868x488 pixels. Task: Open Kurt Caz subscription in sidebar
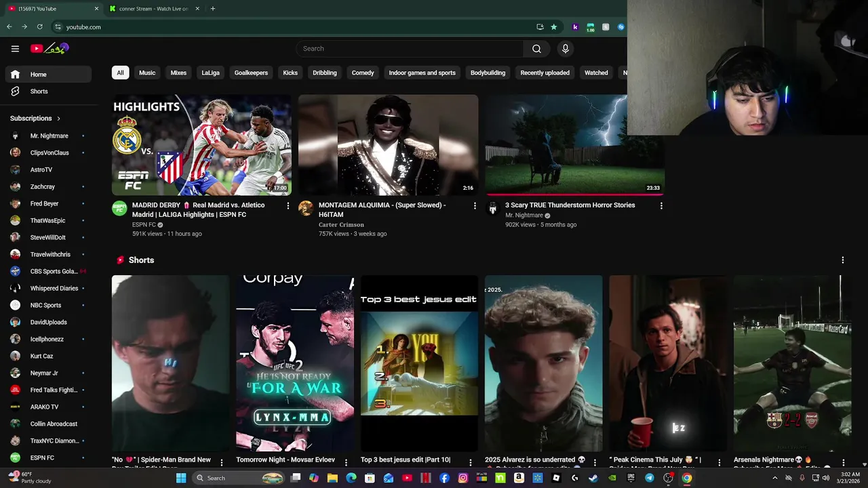pyautogui.click(x=47, y=356)
